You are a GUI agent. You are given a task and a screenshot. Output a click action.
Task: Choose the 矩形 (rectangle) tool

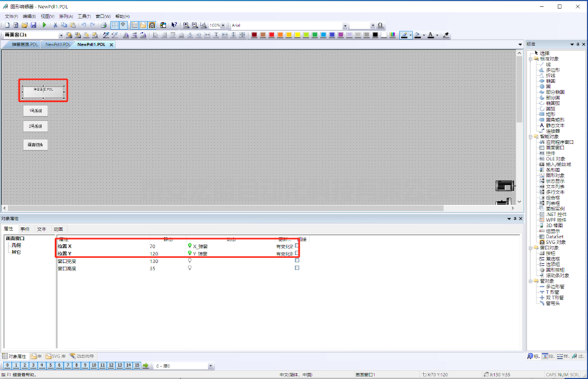point(550,114)
